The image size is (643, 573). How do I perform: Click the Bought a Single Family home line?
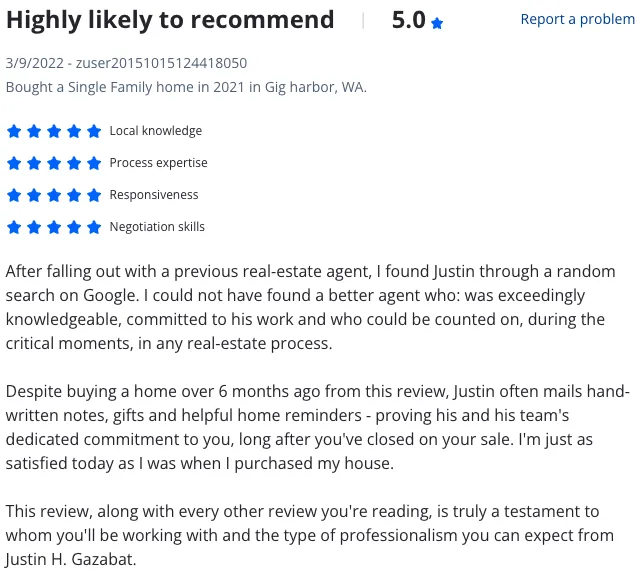tap(186, 87)
